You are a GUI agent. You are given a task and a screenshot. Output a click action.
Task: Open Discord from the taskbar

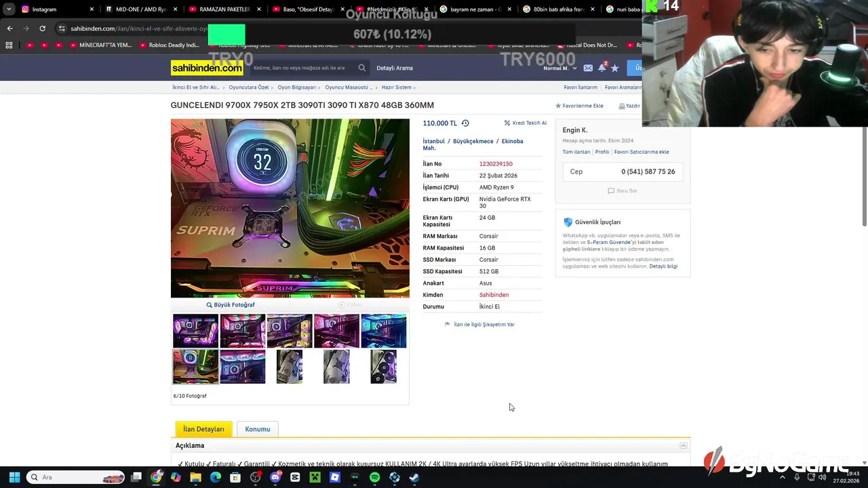[x=275, y=477]
